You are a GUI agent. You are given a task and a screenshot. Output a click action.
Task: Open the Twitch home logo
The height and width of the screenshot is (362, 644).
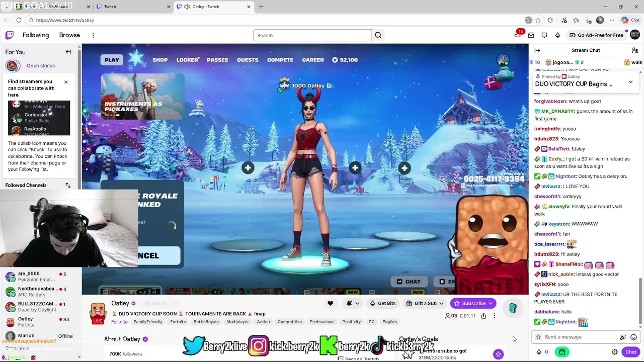pos(10,35)
